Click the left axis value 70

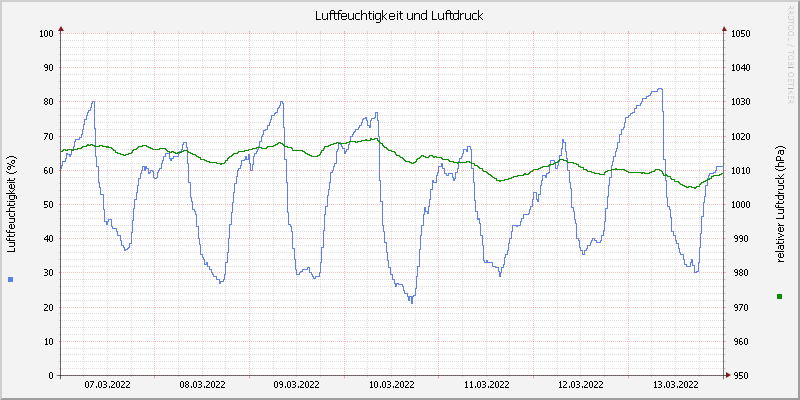pyautogui.click(x=48, y=136)
